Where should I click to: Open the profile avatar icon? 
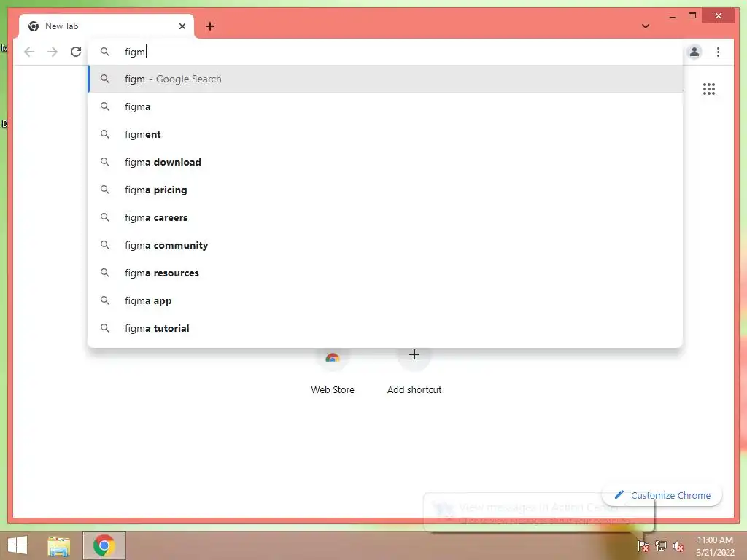pyautogui.click(x=694, y=52)
